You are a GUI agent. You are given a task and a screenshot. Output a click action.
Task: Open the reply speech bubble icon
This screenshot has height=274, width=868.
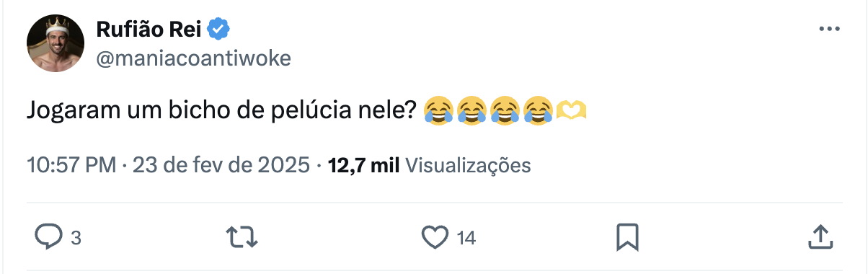(x=48, y=237)
